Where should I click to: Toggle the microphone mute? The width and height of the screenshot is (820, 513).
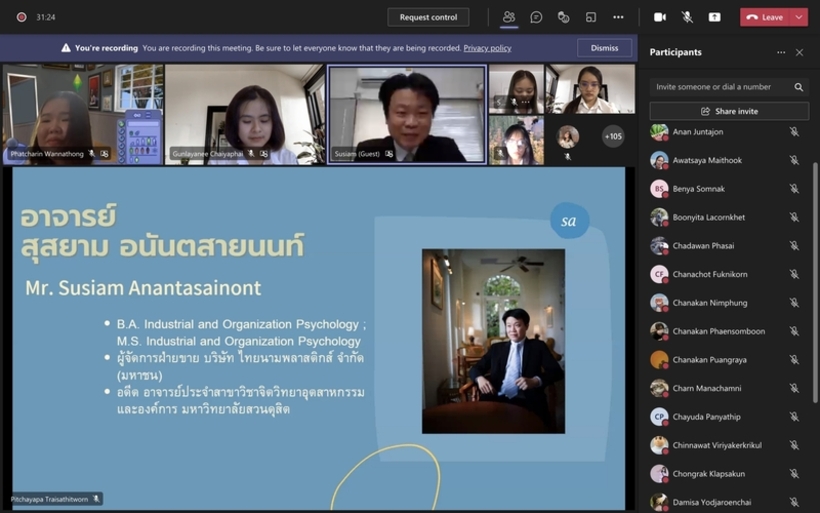pyautogui.click(x=687, y=17)
